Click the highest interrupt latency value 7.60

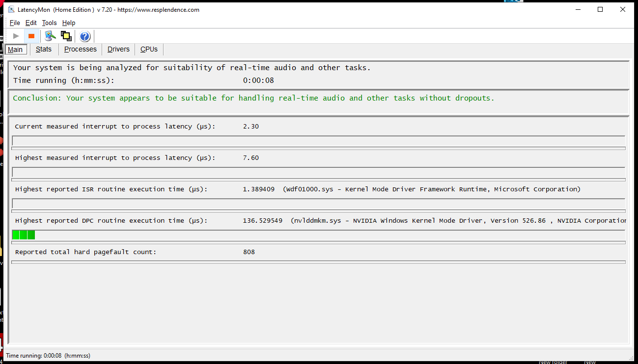coord(250,158)
